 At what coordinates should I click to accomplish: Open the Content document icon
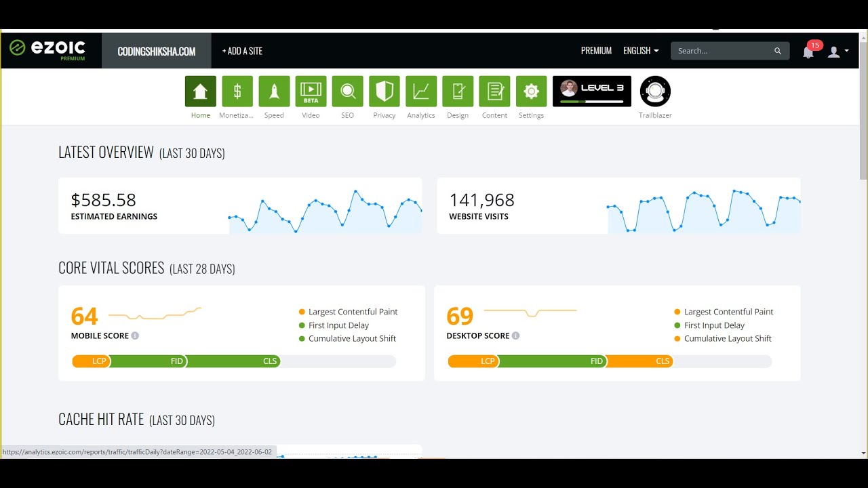[494, 91]
